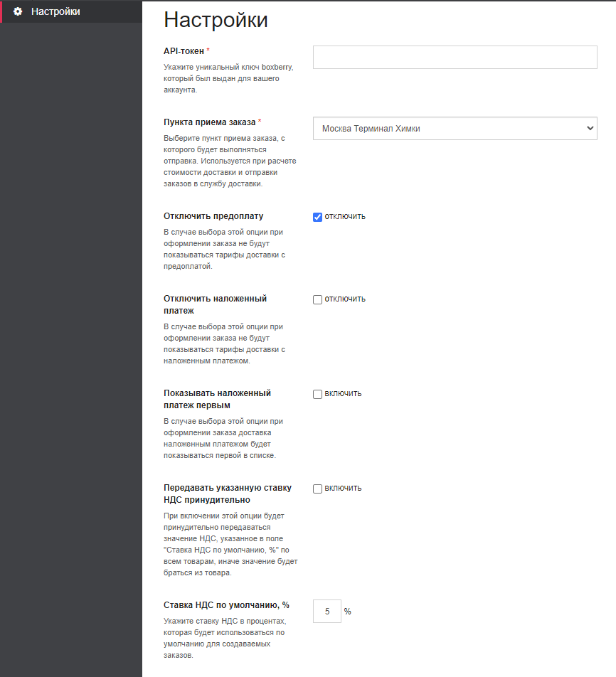Viewport: 616px width, 677px height.
Task: Click the percent sign beside НДС field
Action: pyautogui.click(x=347, y=612)
